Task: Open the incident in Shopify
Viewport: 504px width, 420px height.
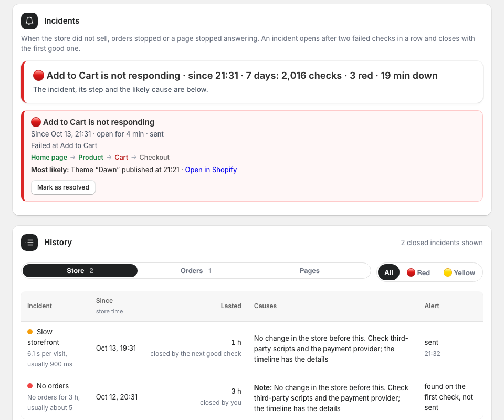Action: coord(211,170)
